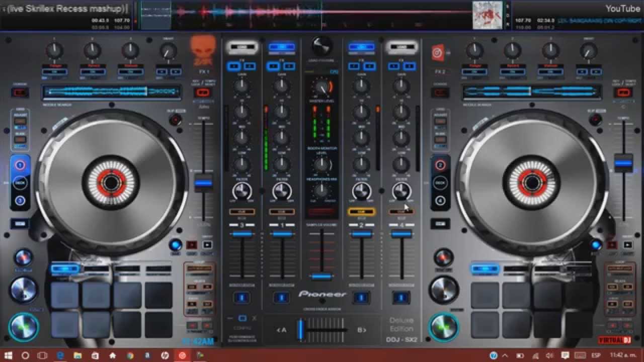Click the red icon beside the FX 2 label
Image resolution: width=644 pixels, height=362 pixels.
point(438,52)
